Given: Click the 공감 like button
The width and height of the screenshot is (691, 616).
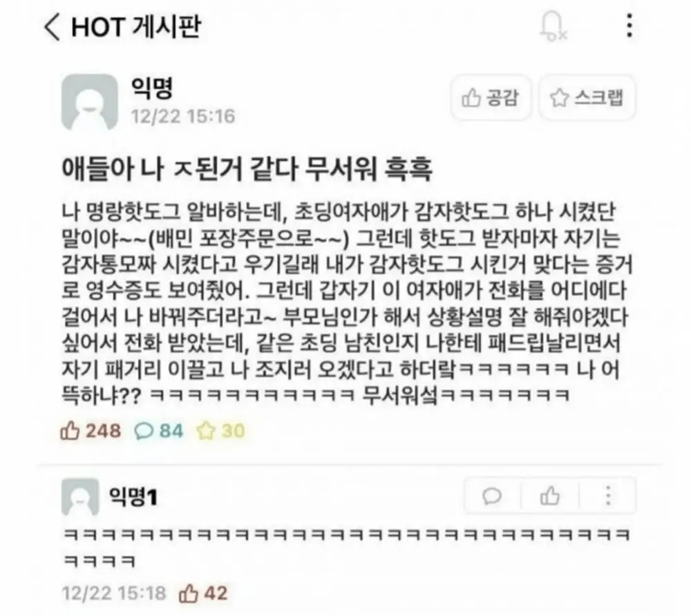Looking at the screenshot, I should 491,98.
